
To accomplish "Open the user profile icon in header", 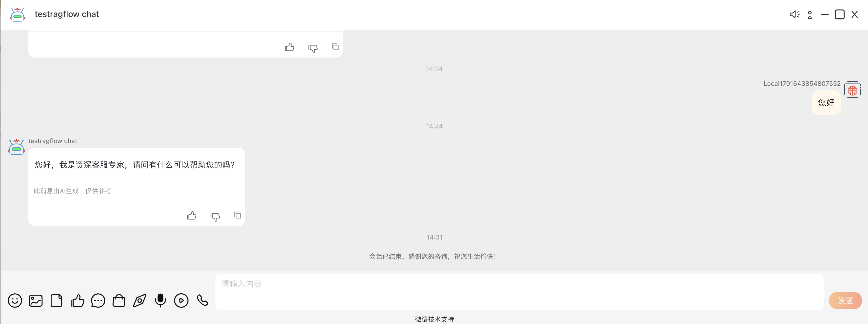I will pos(810,15).
